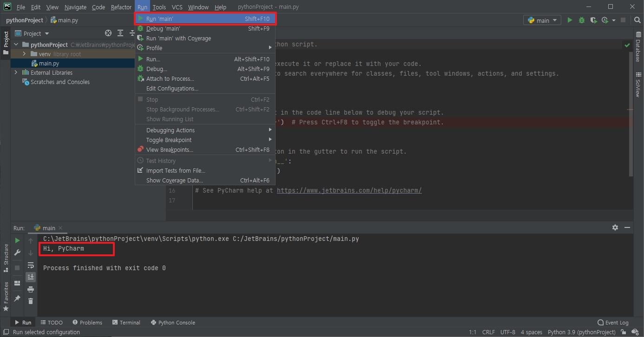Select View Breakpoints... menu item
Image resolution: width=644 pixels, height=337 pixels.
pos(205,149)
